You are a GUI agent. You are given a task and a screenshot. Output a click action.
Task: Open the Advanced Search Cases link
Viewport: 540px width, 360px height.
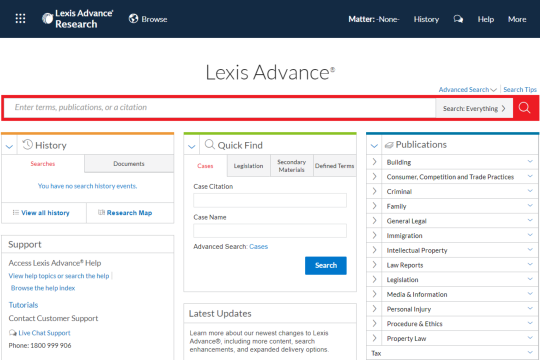[258, 247]
